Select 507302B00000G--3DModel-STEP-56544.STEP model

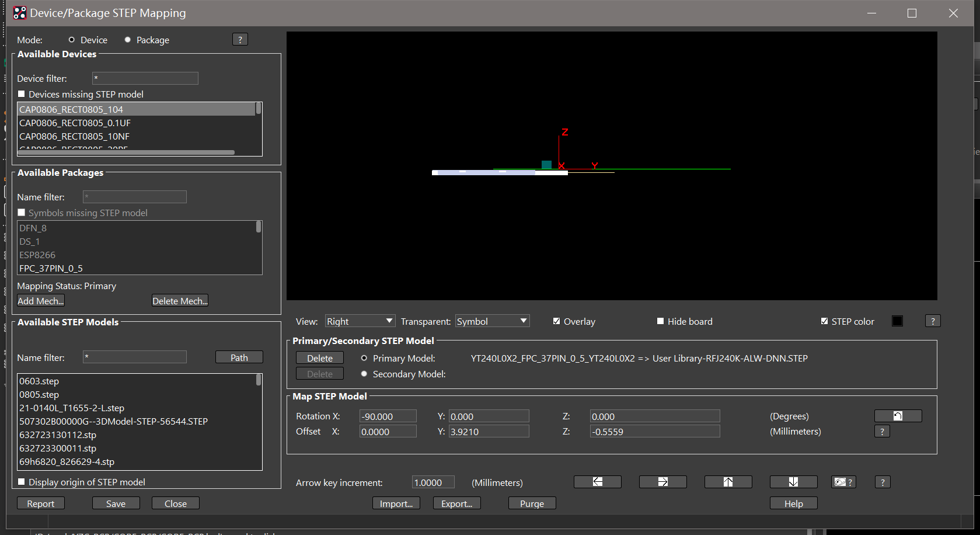click(x=137, y=421)
